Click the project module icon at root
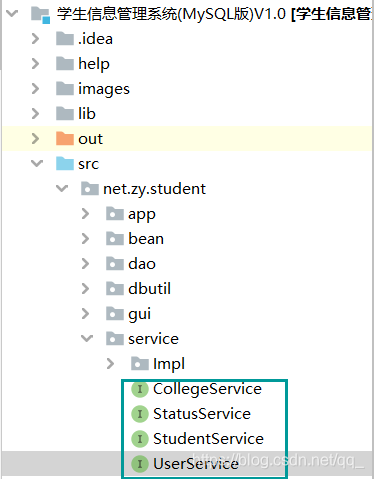The image size is (374, 479). point(40,15)
